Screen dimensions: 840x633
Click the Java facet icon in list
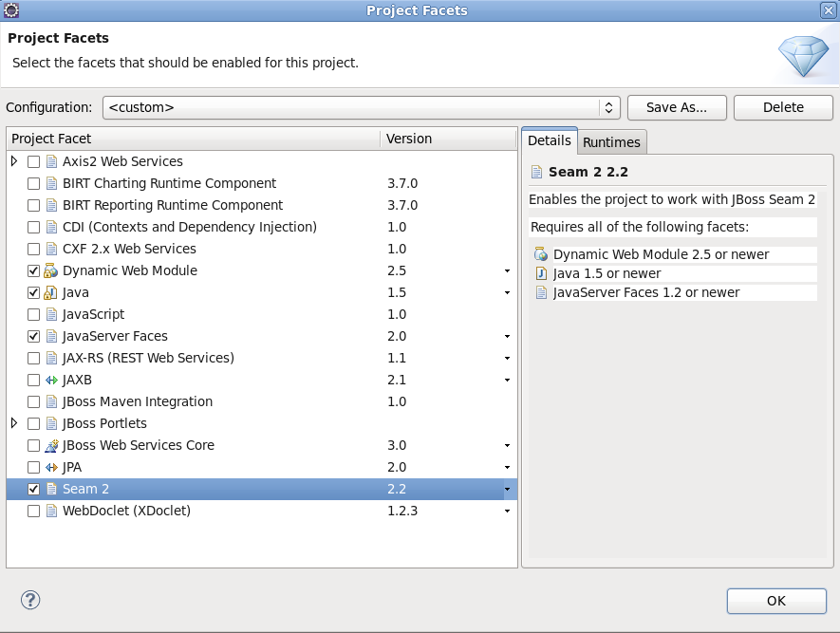tap(51, 293)
